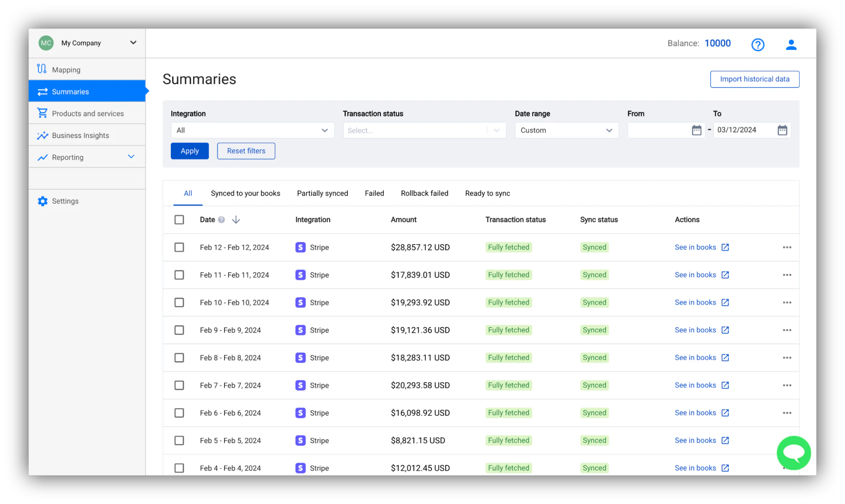Switch to the Rollback failed tab
845x504 pixels.
click(424, 193)
